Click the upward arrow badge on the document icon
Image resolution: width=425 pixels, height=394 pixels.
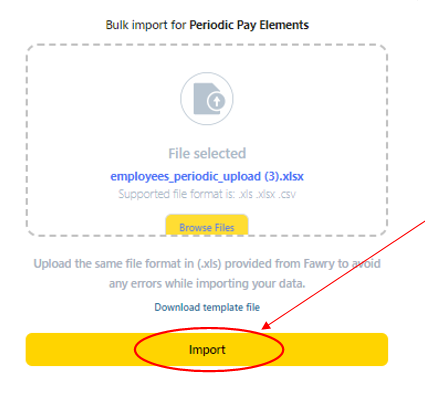(216, 100)
